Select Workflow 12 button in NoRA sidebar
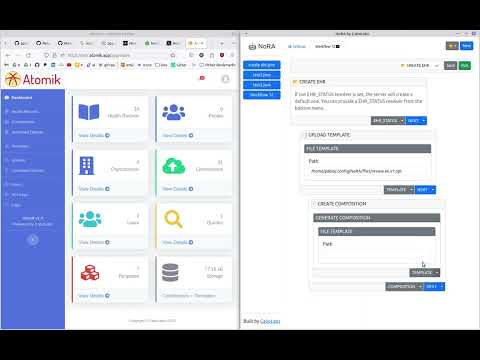Image resolution: width=480 pixels, height=360 pixels. point(262,95)
